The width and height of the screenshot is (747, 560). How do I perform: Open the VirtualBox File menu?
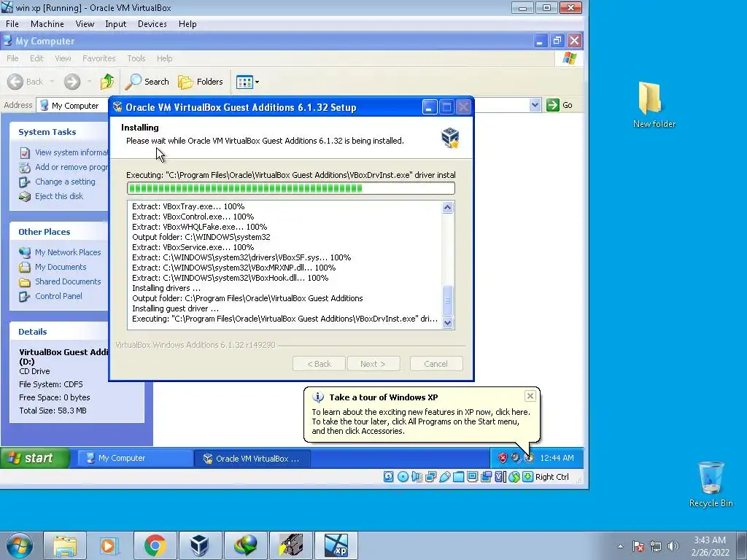[12, 24]
